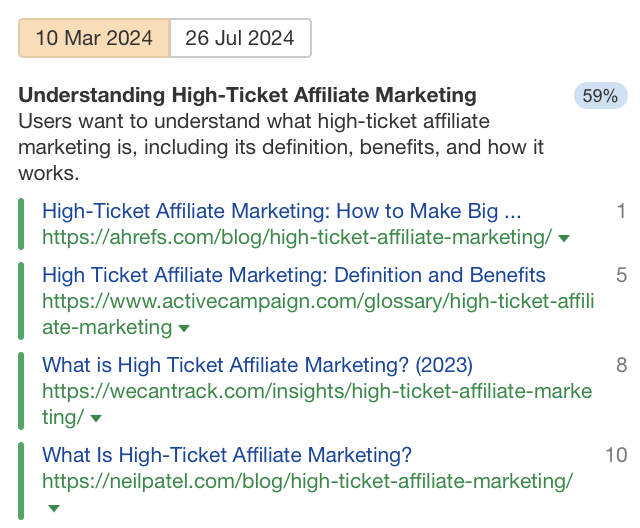Open the result title above the neilpatel.com URL
640x528 pixels.
point(227,455)
